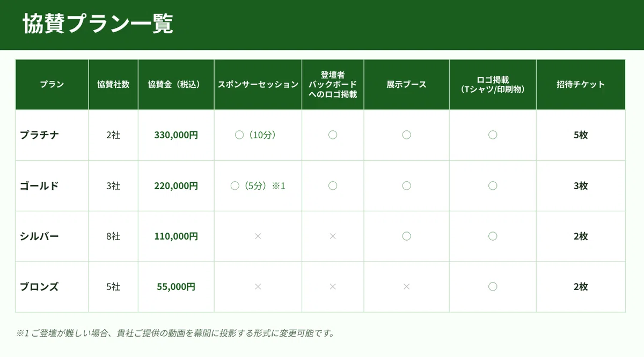Click the circle mark for ゴールド backboard logo
The width and height of the screenshot is (644, 357).
(333, 186)
